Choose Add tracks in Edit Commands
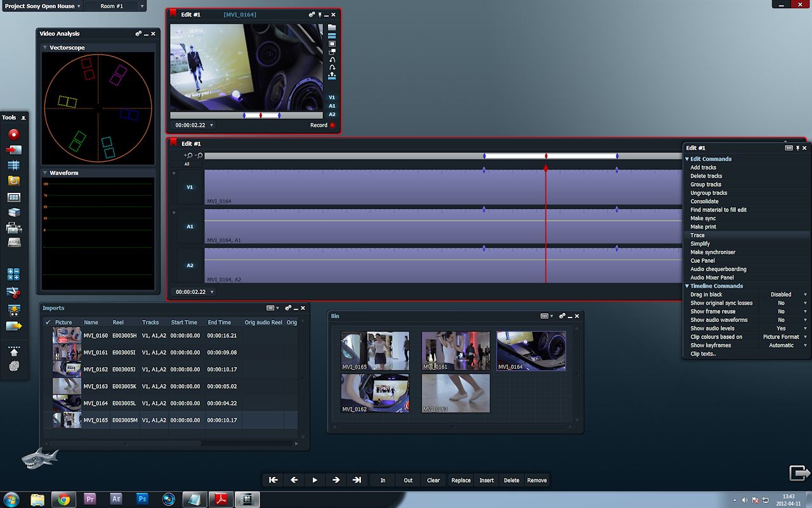Screen dimensions: 812x508 [x=703, y=168]
